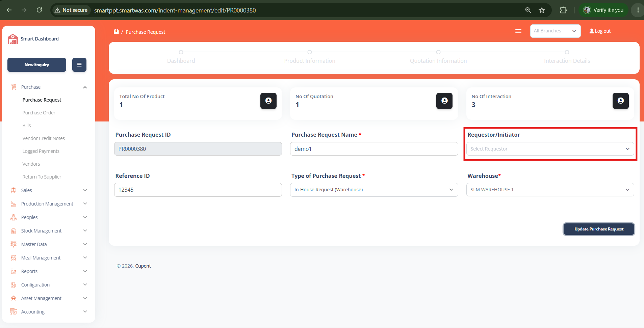Image resolution: width=644 pixels, height=328 pixels.
Task: Open Type of Purchase Request dropdown
Action: [374, 190]
